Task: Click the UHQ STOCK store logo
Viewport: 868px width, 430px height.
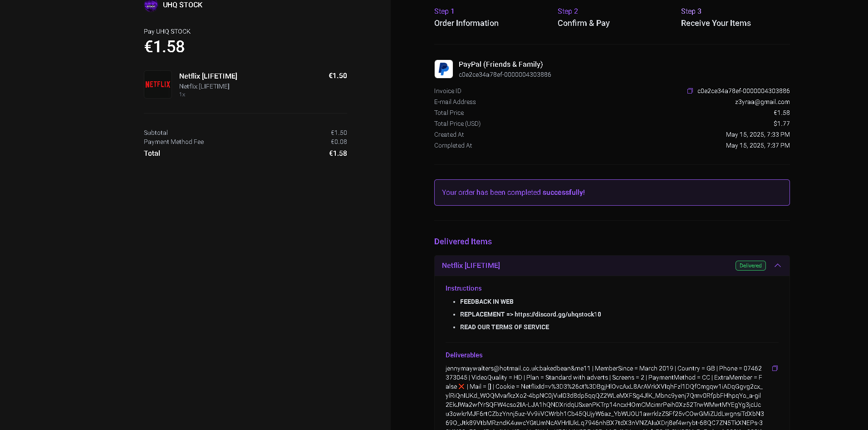Action: [151, 5]
